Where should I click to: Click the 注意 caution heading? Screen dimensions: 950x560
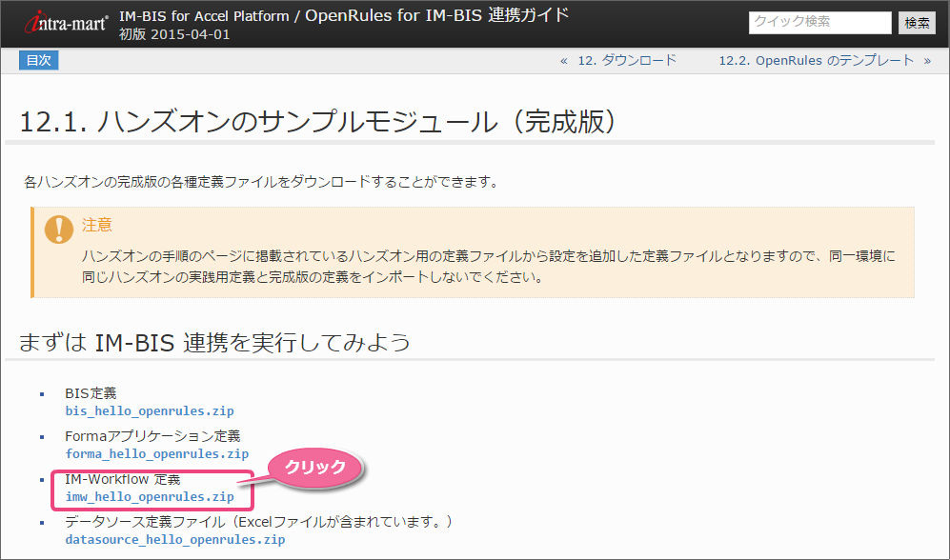[x=97, y=225]
